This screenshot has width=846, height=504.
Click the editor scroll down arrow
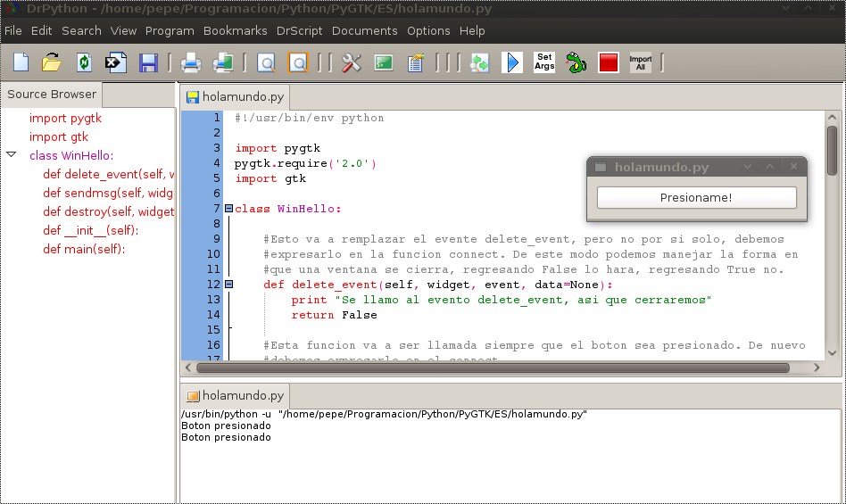pos(832,353)
